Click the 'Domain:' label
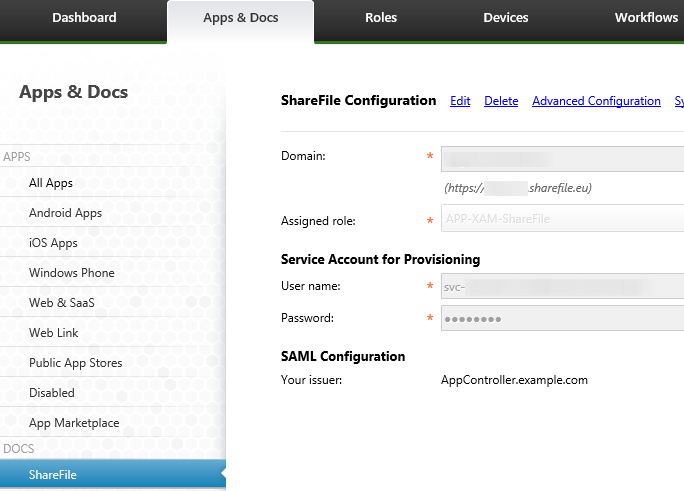 click(x=303, y=156)
